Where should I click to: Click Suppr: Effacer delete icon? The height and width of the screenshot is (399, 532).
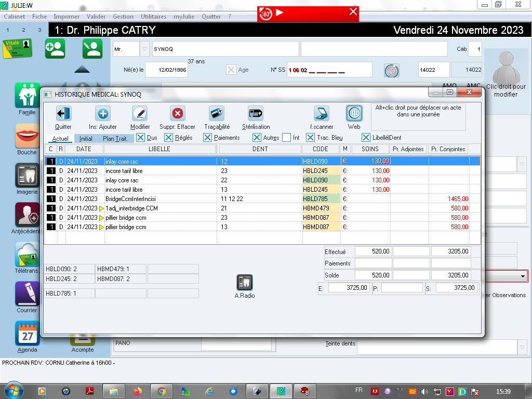178,114
